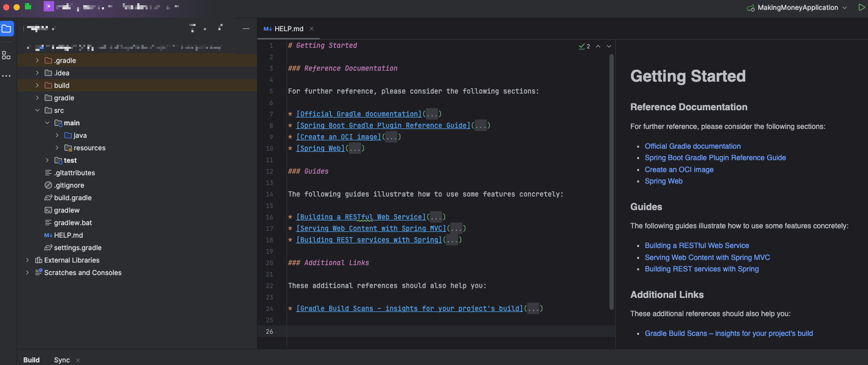Select .gitattributes in project tree
Screen dimensions: 868x365
click(74, 173)
